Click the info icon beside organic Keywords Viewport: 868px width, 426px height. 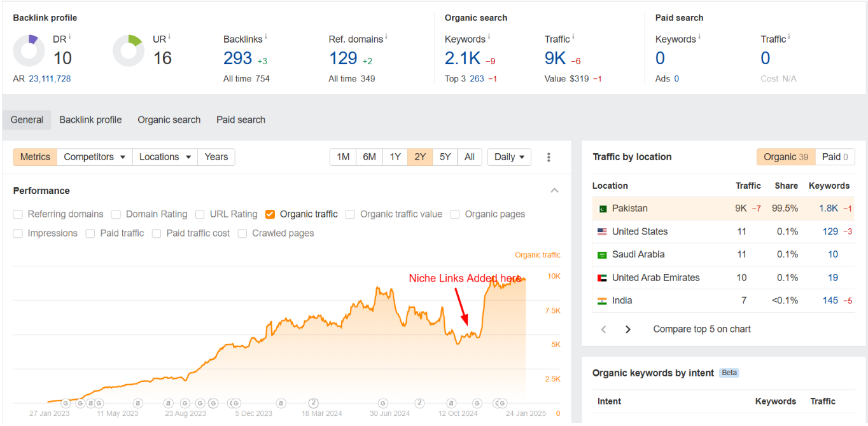(x=489, y=38)
